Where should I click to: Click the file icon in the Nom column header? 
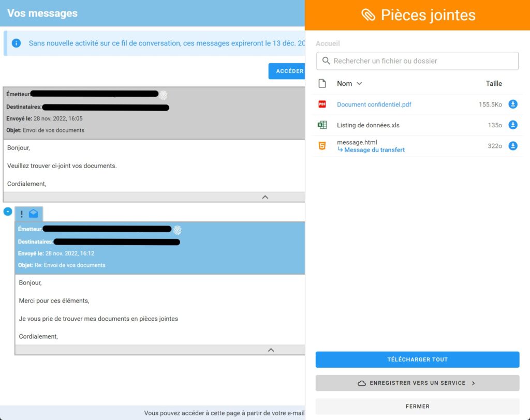click(322, 83)
